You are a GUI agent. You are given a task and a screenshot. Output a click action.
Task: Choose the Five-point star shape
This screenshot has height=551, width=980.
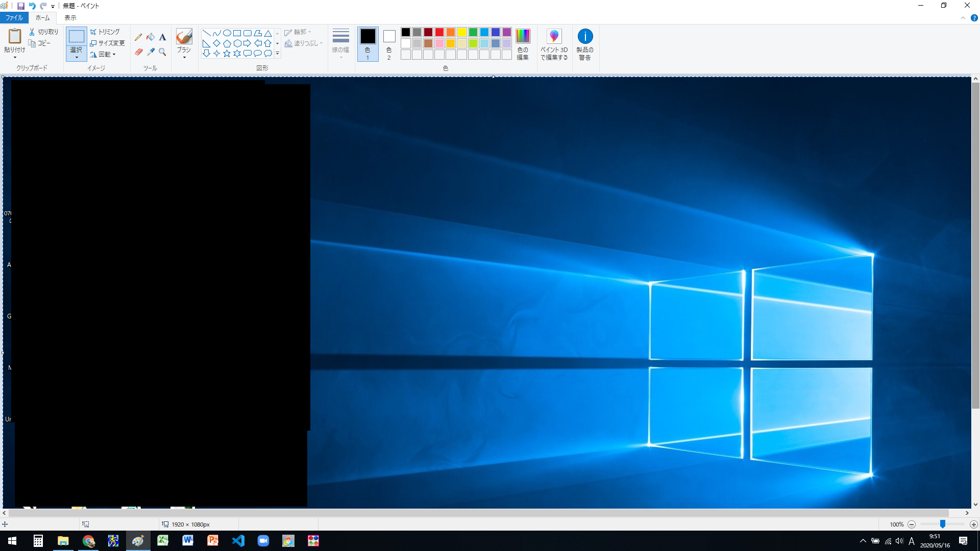pos(227,54)
